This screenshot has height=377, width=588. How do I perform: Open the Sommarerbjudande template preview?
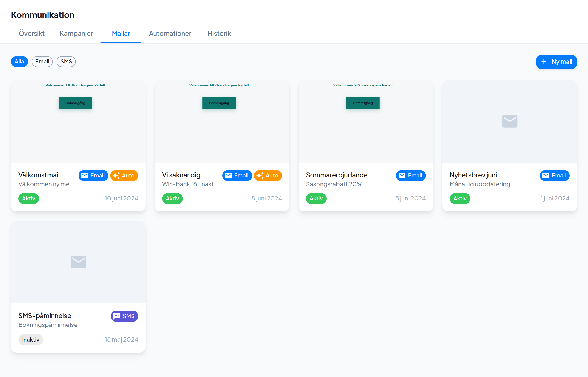point(366,122)
